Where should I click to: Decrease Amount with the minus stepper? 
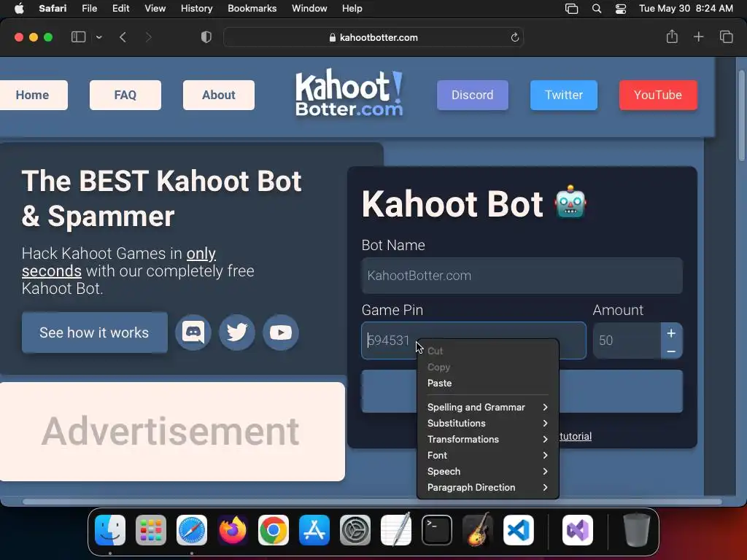coord(671,351)
